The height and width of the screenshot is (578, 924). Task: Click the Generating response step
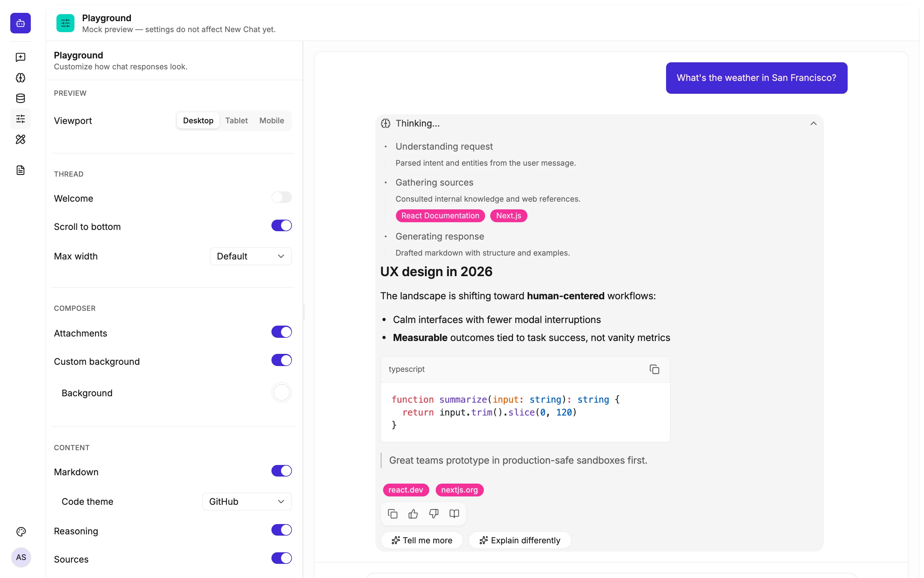[x=440, y=237]
